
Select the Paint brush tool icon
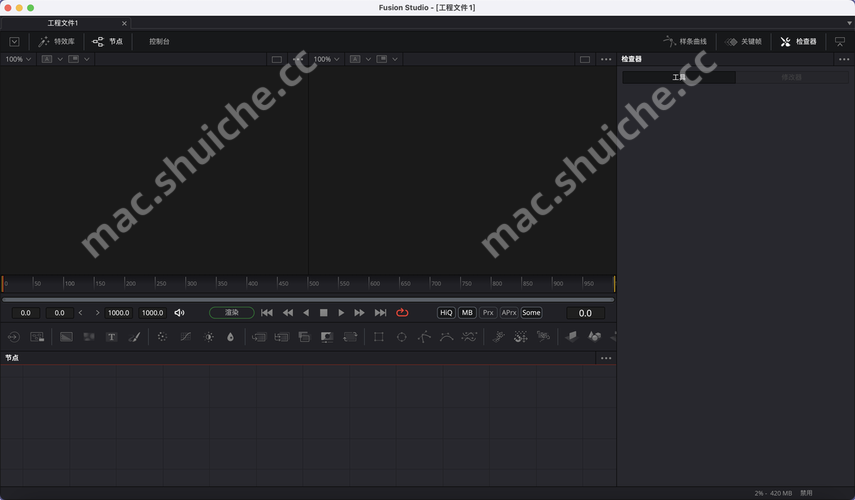pyautogui.click(x=135, y=337)
